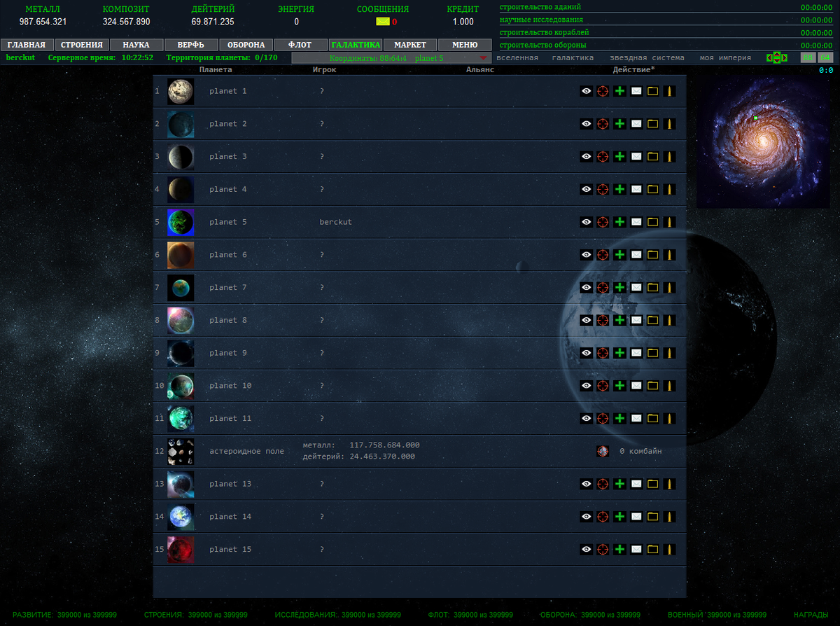840x626 pixels.
Task: Open the ГЛАВНАЯ tab
Action: (27, 45)
